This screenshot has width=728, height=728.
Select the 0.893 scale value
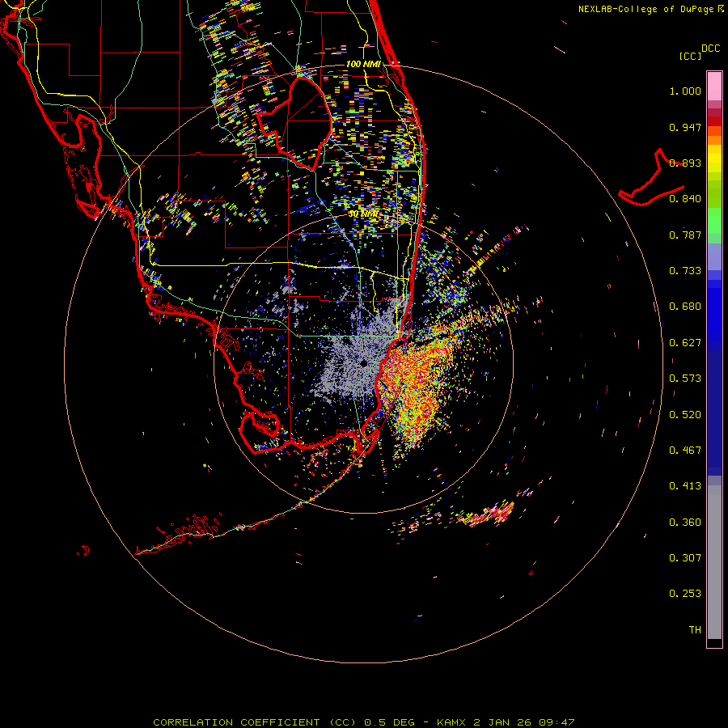685,163
